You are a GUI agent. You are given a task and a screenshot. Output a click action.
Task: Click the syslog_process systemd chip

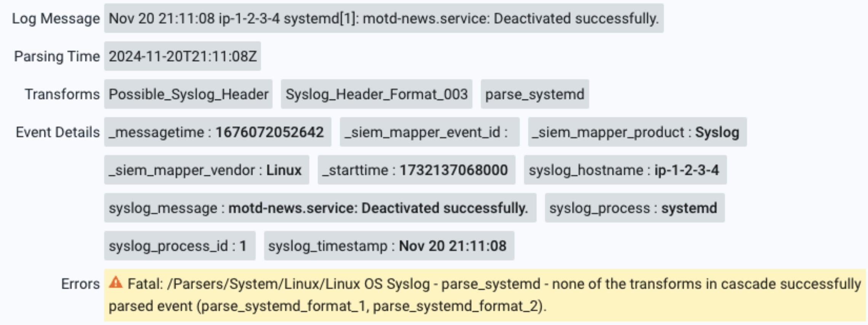coord(634,208)
